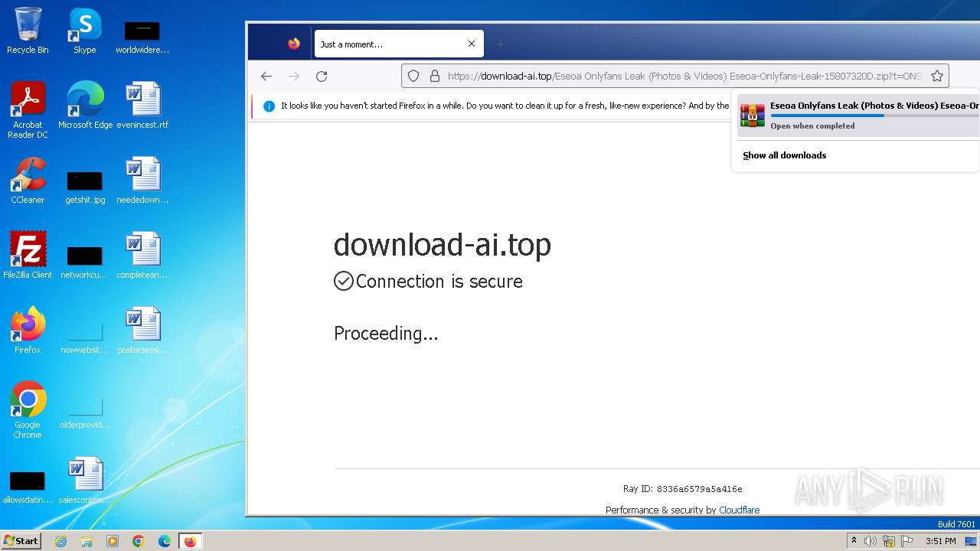Screen dimensions: 980x551
Task: Open Chrome from the taskbar
Action: pos(139,541)
